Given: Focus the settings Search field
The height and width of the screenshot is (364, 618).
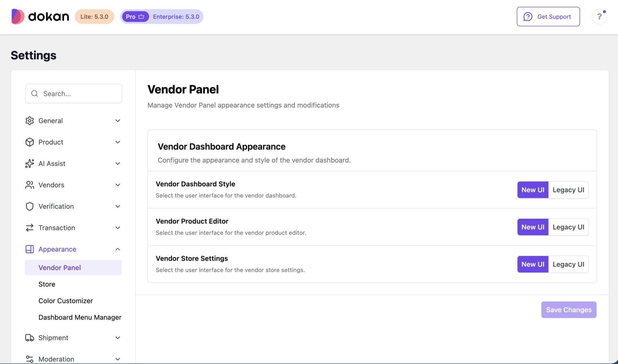Looking at the screenshot, I should pos(74,94).
